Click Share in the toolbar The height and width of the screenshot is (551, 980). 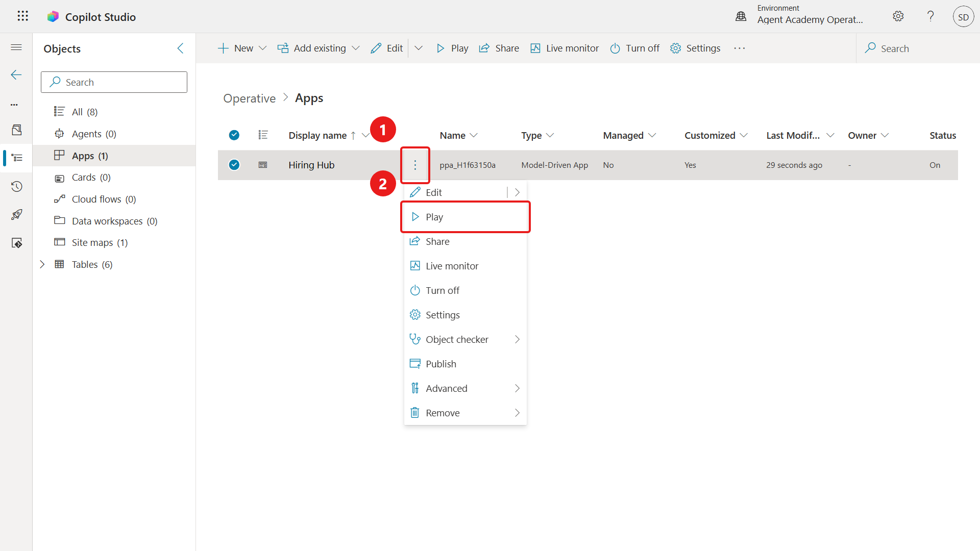click(x=499, y=48)
